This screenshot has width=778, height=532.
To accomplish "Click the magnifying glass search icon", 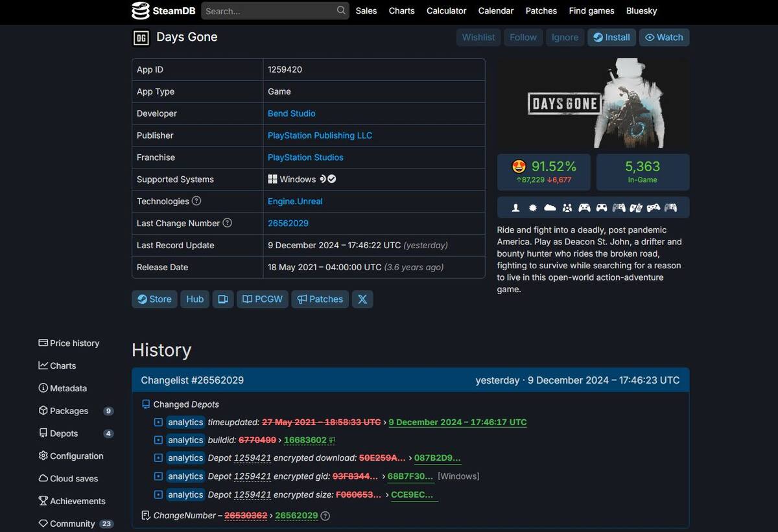I will coord(341,10).
